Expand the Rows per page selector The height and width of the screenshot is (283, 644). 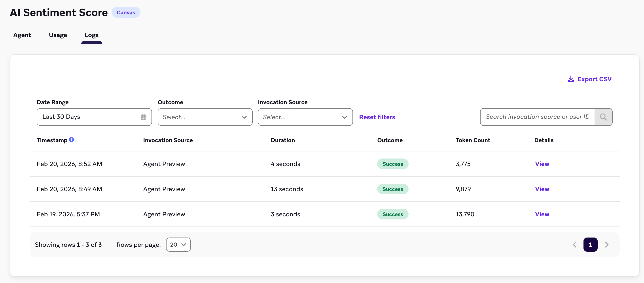(178, 245)
